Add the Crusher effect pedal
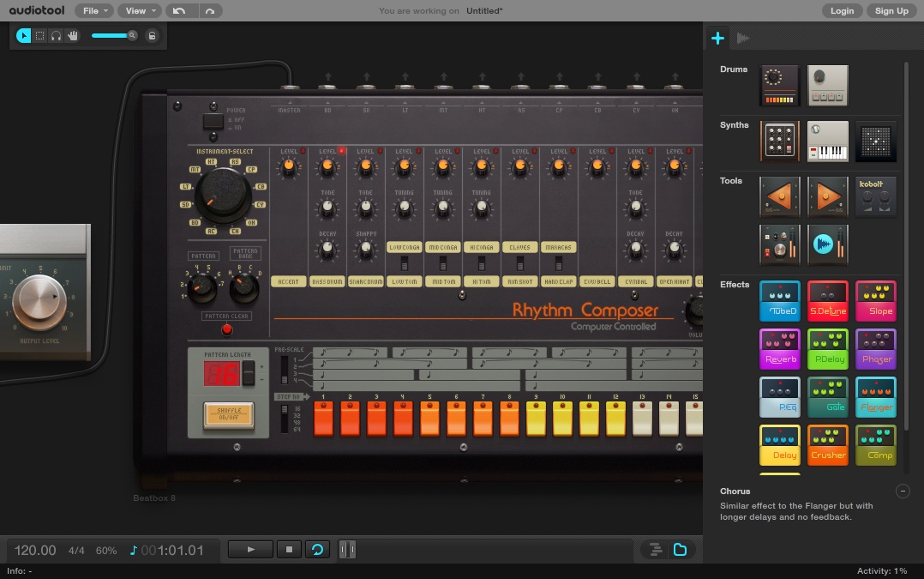This screenshot has width=924, height=579. coord(827,445)
